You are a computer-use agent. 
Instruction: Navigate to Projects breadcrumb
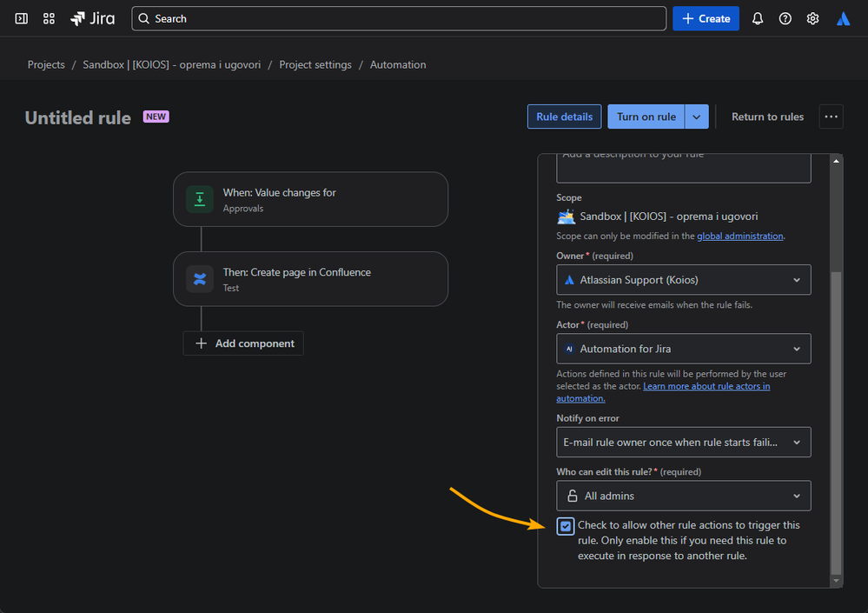[x=46, y=64]
